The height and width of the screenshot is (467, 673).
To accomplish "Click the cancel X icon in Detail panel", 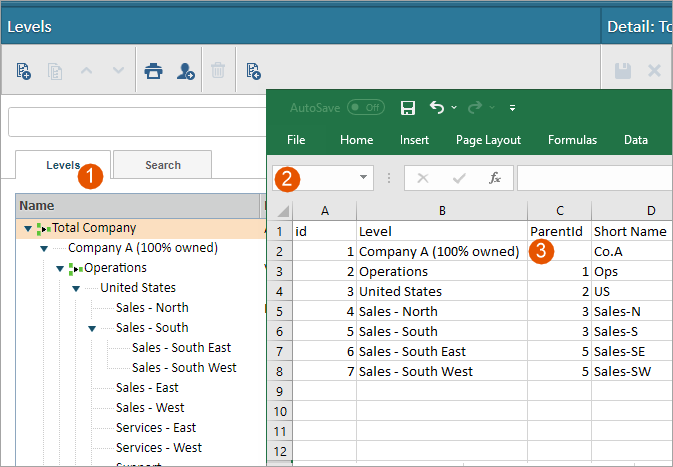I will [654, 70].
